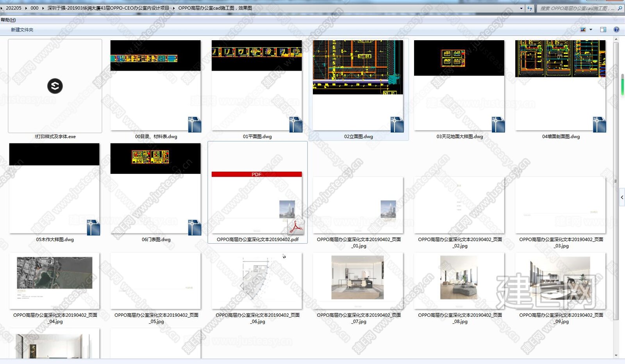Open the blue help question mark icon
625x364 pixels.
pos(616,30)
